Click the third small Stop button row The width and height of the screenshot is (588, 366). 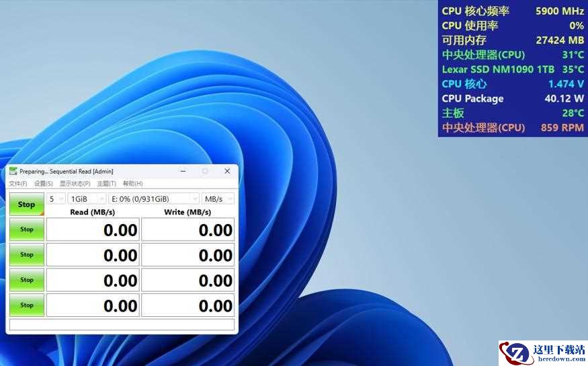27,280
